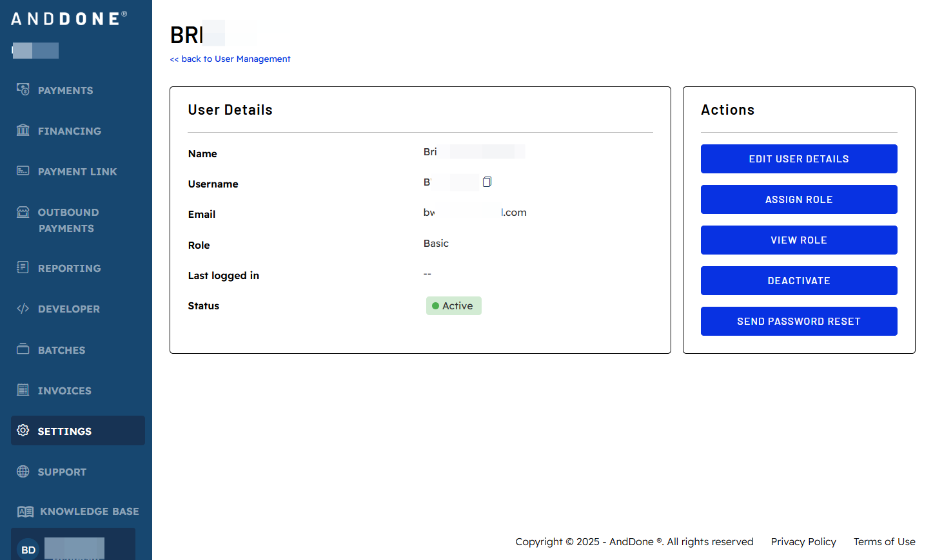Click the BD user avatar

(28, 550)
